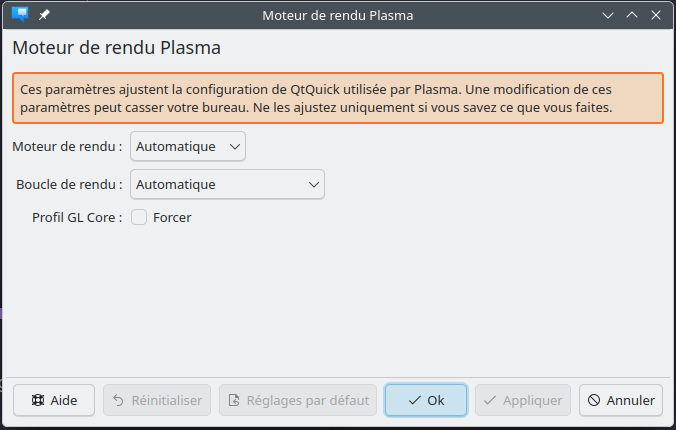Minimize the Moteur de rendu Plasma window
The height and width of the screenshot is (430, 676).
pyautogui.click(x=608, y=16)
